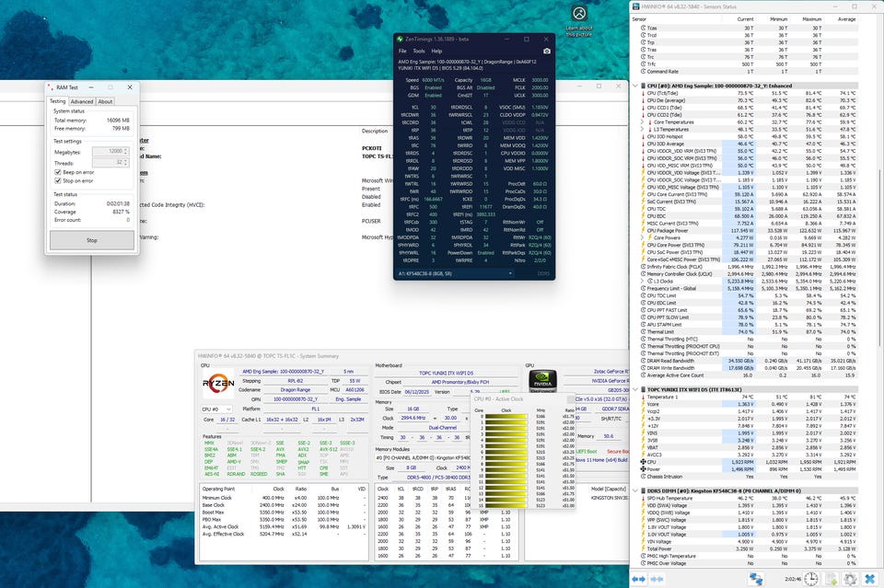Click the HWiNFO clock reset timer icon
884x588 pixels.
click(811, 578)
